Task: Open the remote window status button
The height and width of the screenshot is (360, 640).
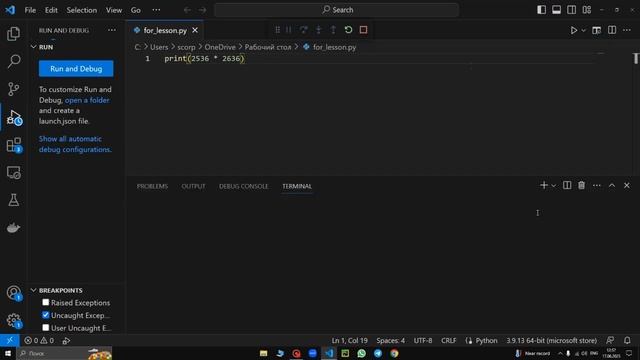Action: pos(9,340)
